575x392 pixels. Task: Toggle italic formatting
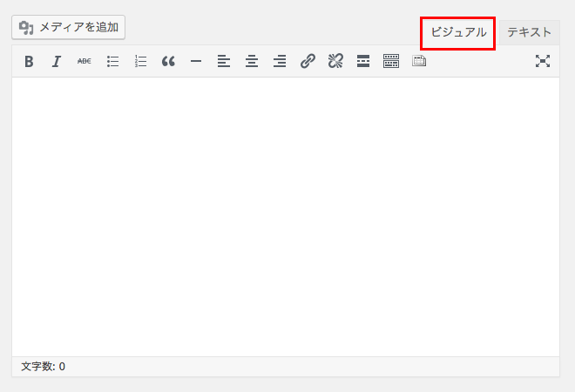click(x=56, y=61)
